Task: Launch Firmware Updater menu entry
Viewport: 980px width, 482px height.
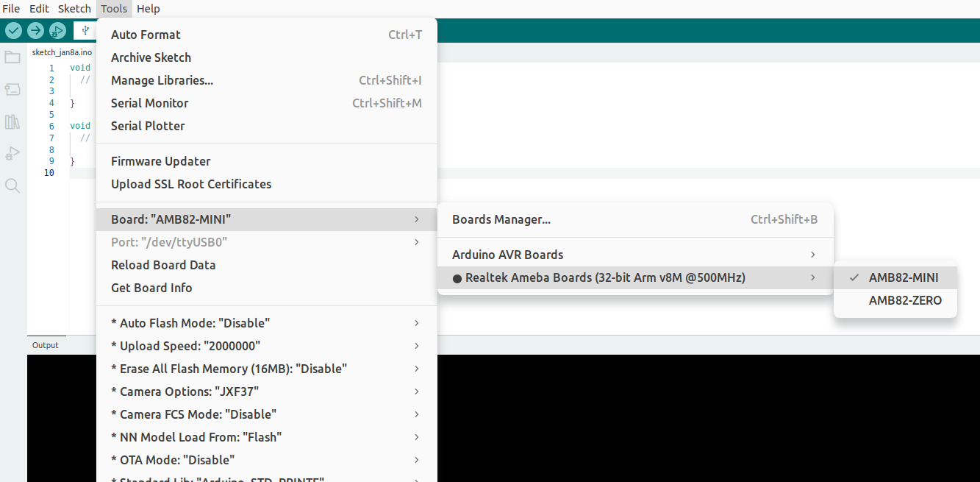Action: click(267, 161)
